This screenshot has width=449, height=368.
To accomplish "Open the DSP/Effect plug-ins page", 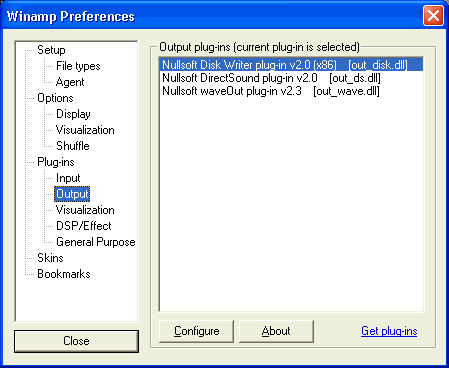I will 84,226.
